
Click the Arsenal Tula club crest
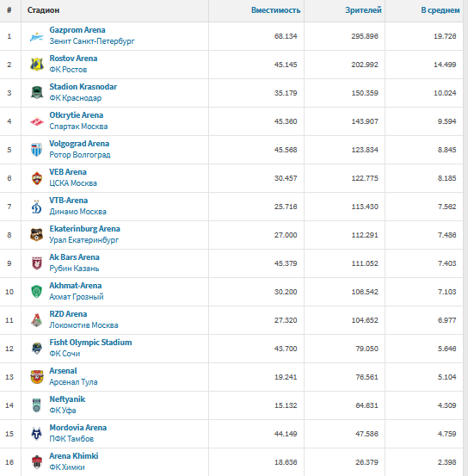point(36,377)
